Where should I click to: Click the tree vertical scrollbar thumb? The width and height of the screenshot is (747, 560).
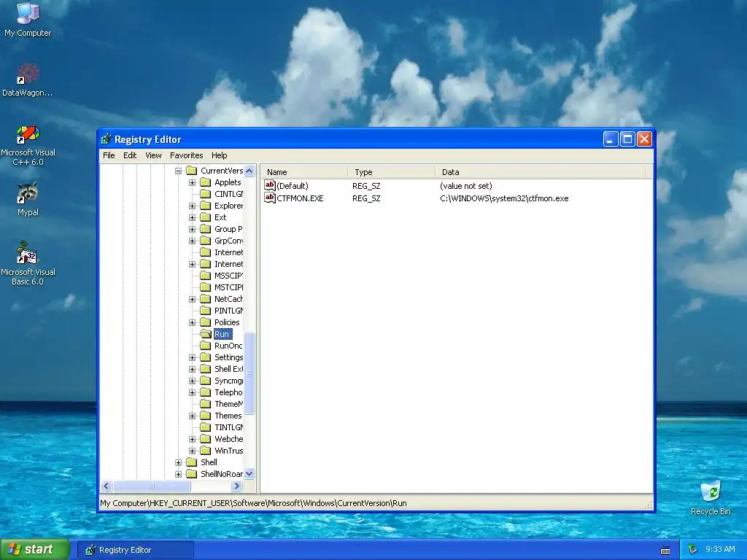[x=249, y=373]
